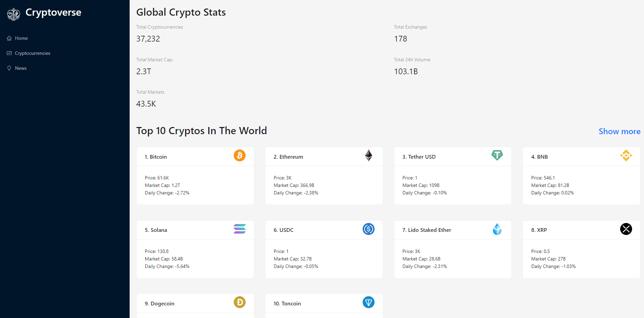Viewport: 644px width, 318px height.
Task: Click the Bitcoin logo icon
Action: click(x=240, y=156)
